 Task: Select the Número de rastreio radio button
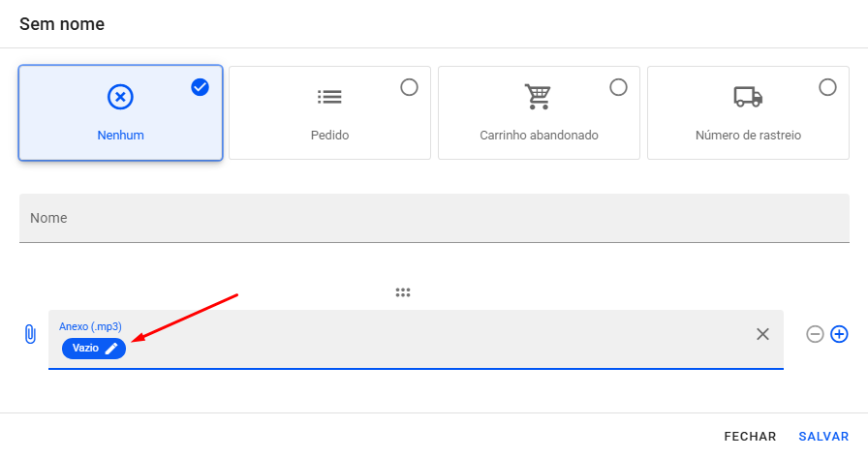(x=827, y=87)
